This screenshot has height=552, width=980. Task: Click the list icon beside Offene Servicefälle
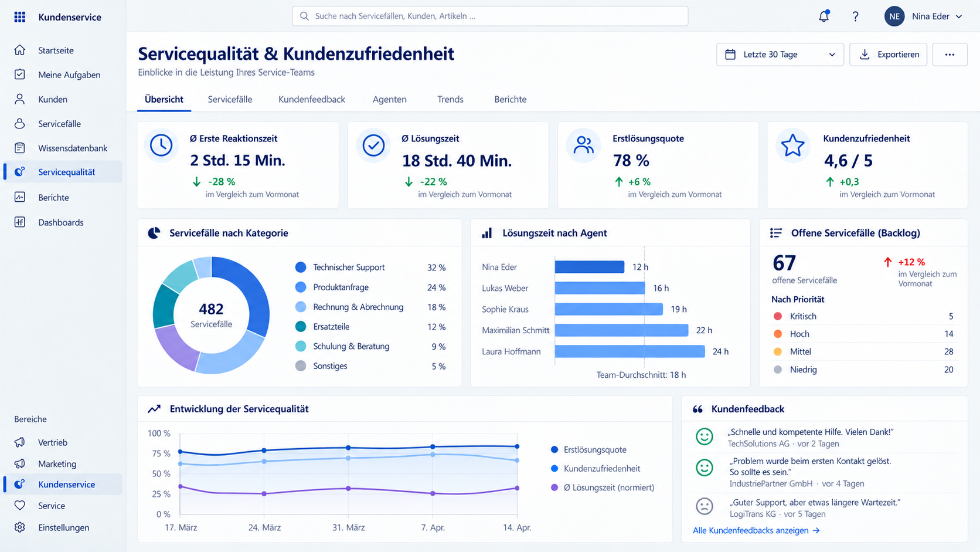coord(776,233)
